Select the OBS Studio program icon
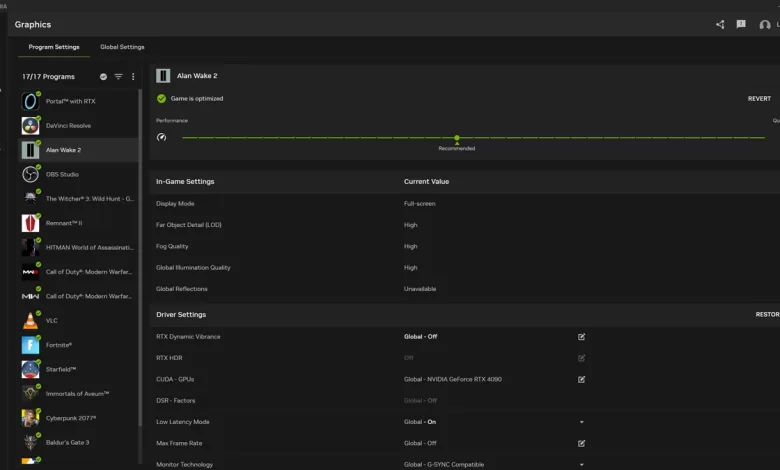Image resolution: width=780 pixels, height=470 pixels. pyautogui.click(x=30, y=174)
